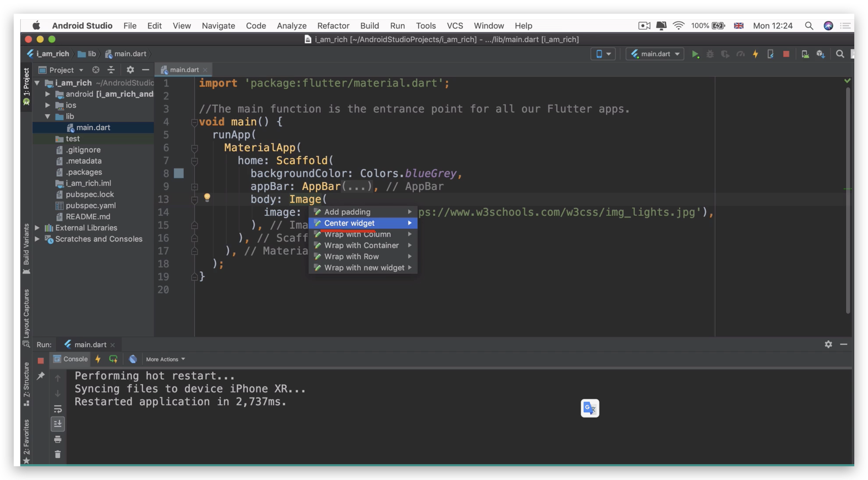Screen dimensions: 868x480
Task: Choose Wrap with Container option
Action: tap(363, 245)
